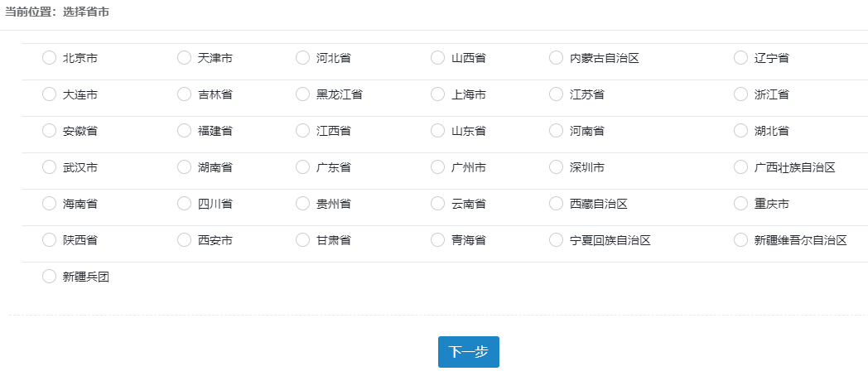Viewport: 868px width, 376px height.
Task: Select the 黑龙江省 radio button
Action: (302, 94)
